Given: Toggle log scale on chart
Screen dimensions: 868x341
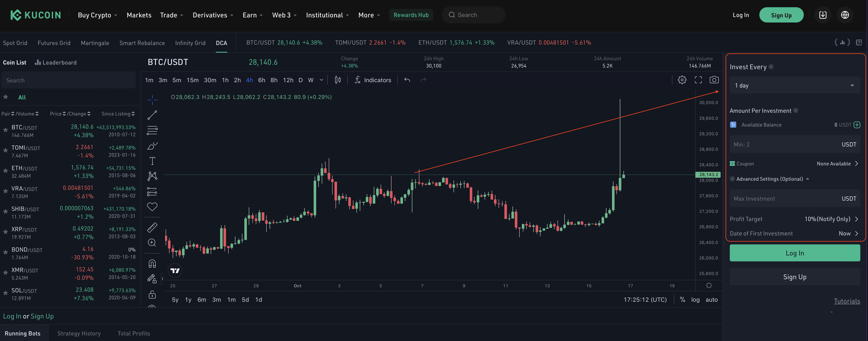Looking at the screenshot, I should pos(695,299).
